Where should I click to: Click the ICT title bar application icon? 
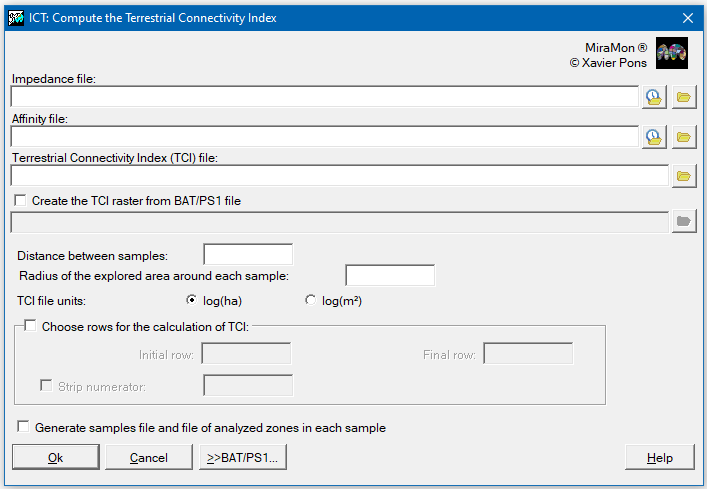click(16, 17)
